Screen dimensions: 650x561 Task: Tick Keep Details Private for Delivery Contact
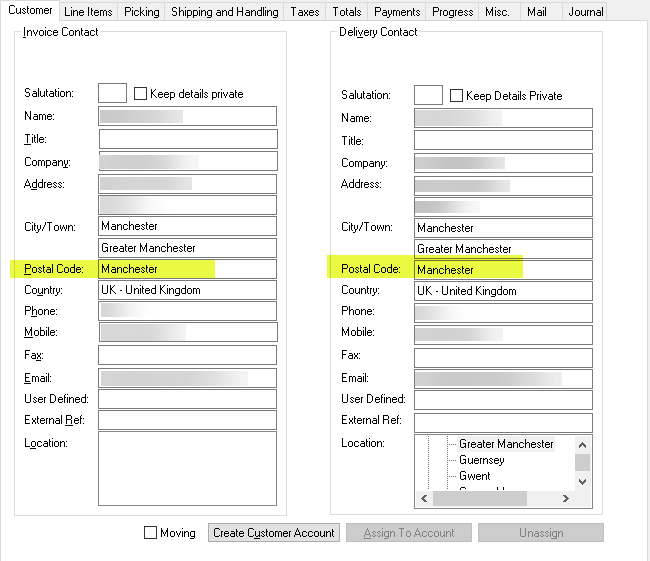(x=457, y=96)
